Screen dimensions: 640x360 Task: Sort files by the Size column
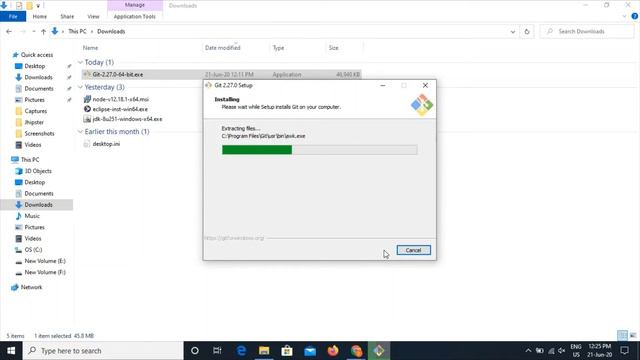coord(333,48)
